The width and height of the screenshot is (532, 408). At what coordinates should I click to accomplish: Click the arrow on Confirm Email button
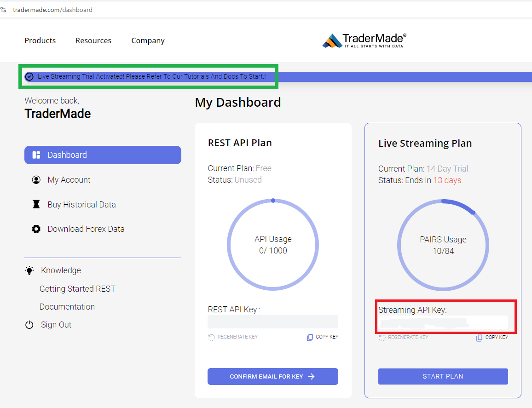tap(311, 376)
